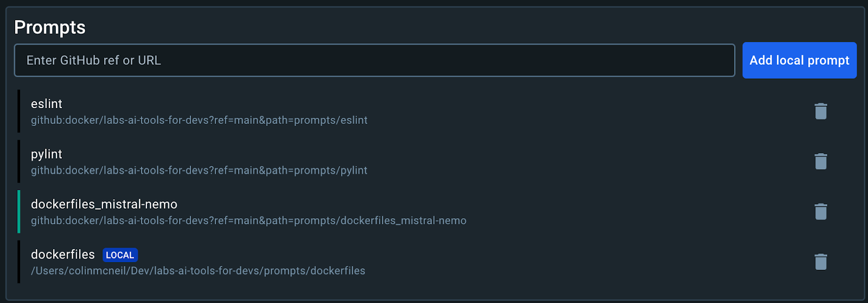This screenshot has width=868, height=303.
Task: Click the LOCAL badge beside dockerfiles
Action: (120, 255)
